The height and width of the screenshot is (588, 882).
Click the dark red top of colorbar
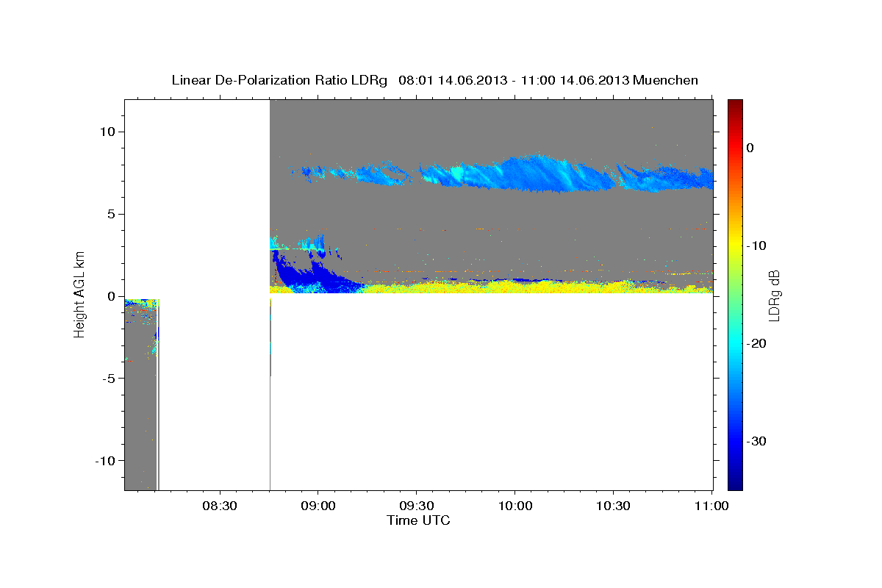point(735,104)
